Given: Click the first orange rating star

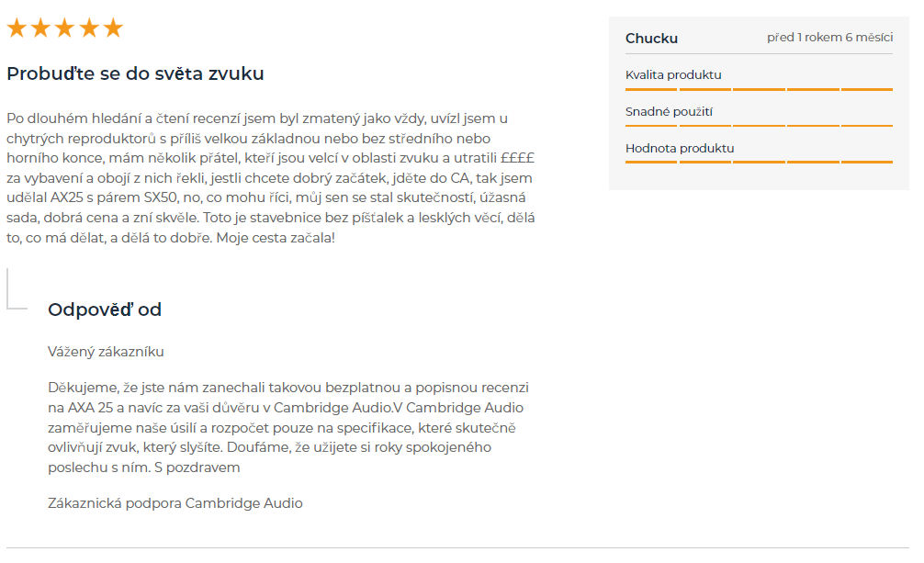Looking at the screenshot, I should (x=17, y=28).
